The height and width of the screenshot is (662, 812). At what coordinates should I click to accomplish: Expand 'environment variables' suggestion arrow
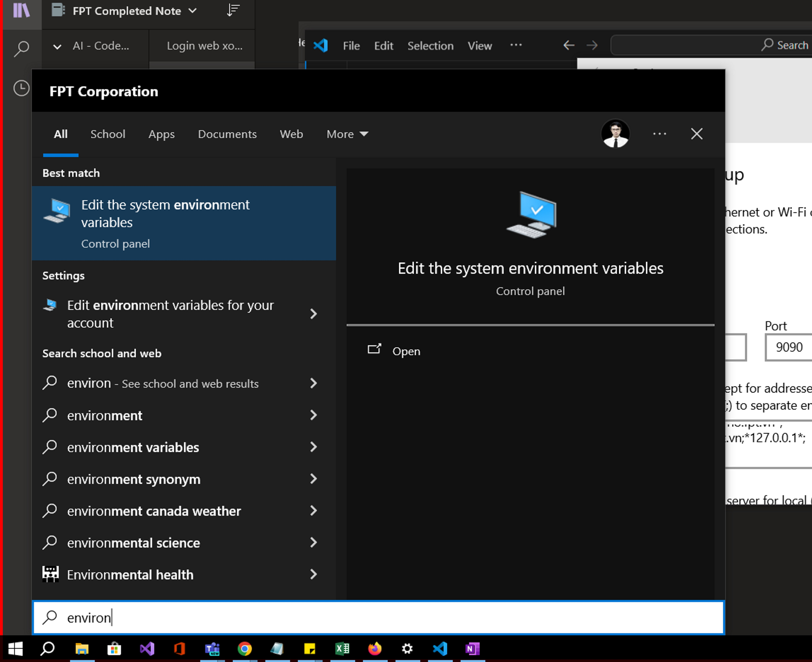point(313,447)
